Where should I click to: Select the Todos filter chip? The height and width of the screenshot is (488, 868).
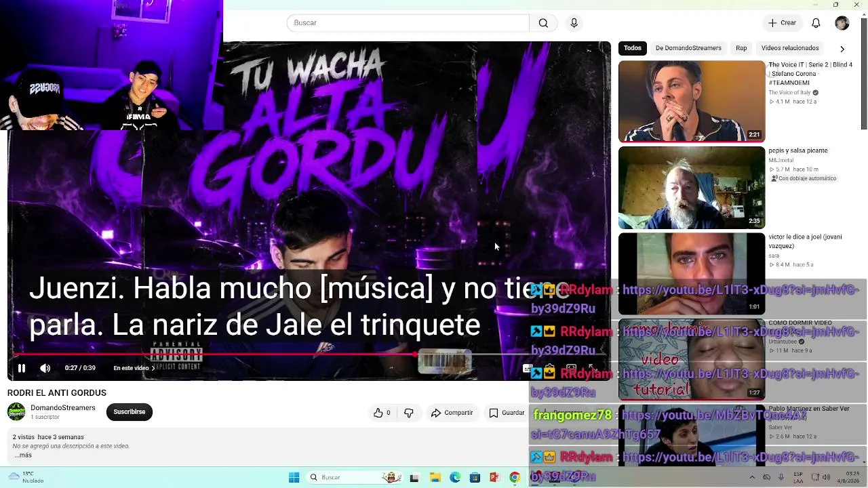[x=633, y=48]
